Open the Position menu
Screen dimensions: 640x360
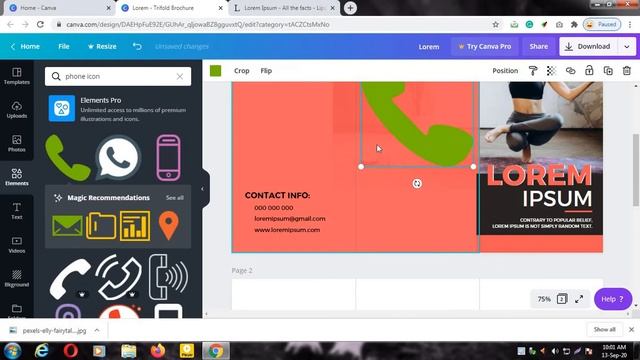[x=505, y=71]
